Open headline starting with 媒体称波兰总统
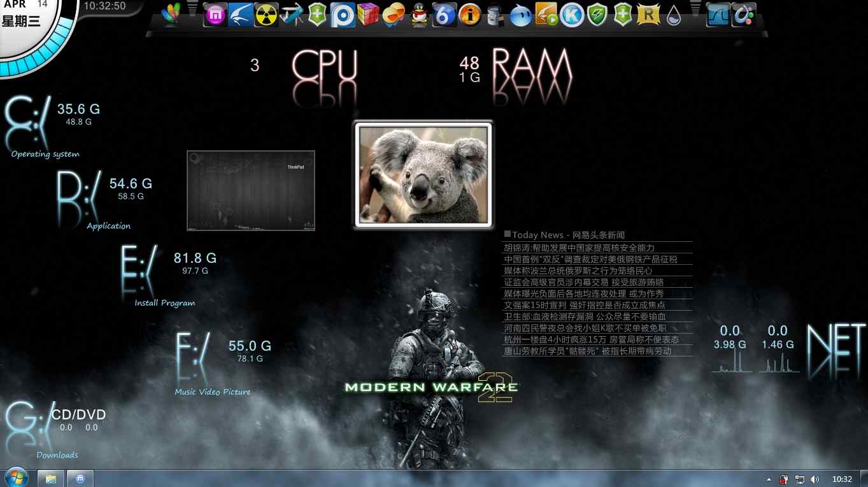 pos(578,271)
